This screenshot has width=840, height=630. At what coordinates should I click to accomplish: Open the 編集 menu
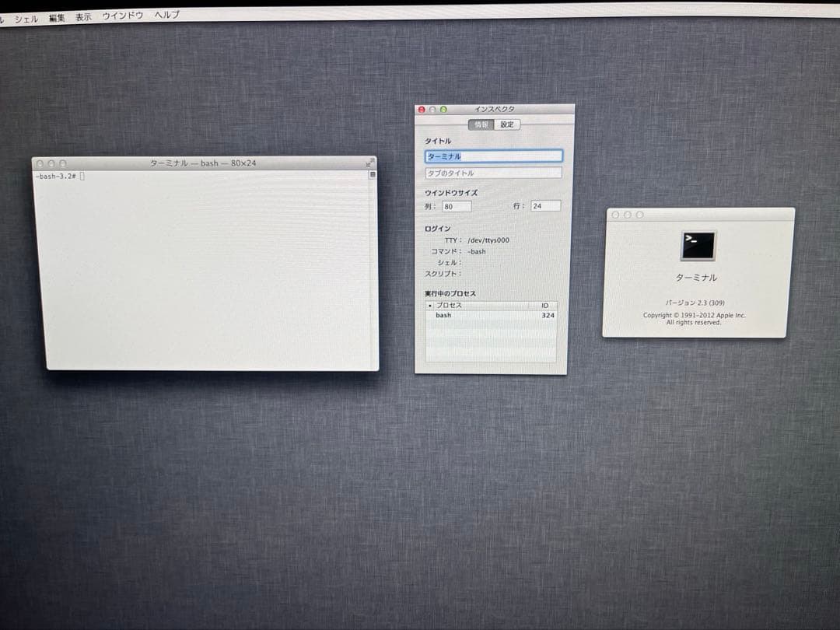[56, 16]
